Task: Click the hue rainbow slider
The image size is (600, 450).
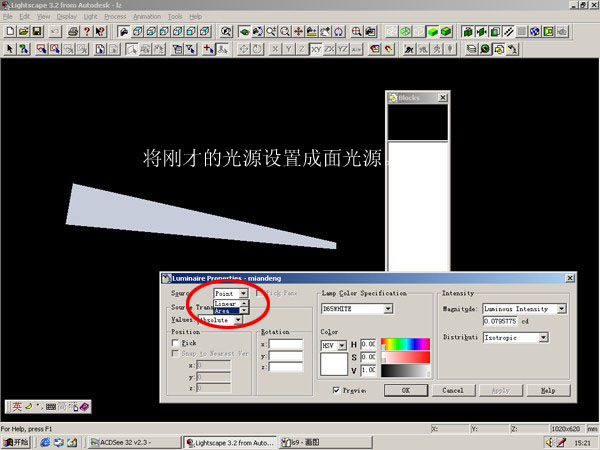Action: [406, 344]
